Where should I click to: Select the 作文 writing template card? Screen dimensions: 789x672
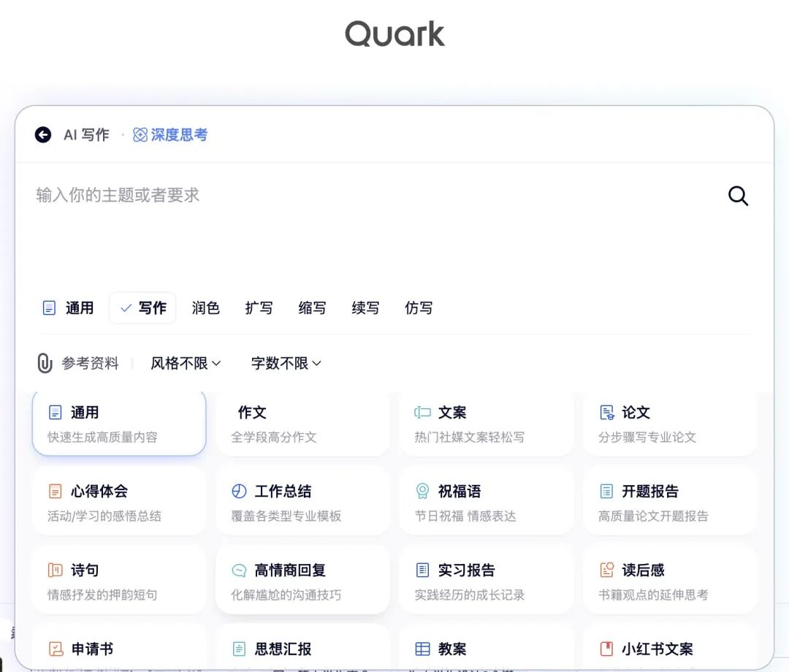tap(302, 424)
